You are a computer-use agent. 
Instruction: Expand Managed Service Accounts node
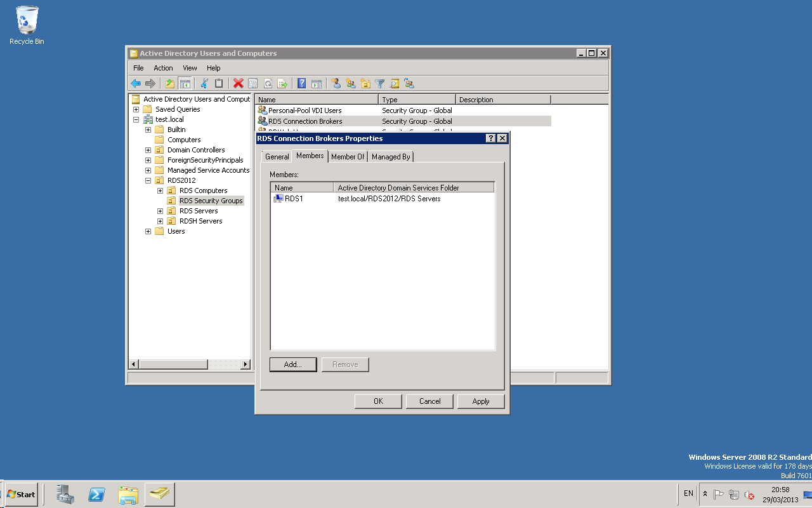point(148,170)
